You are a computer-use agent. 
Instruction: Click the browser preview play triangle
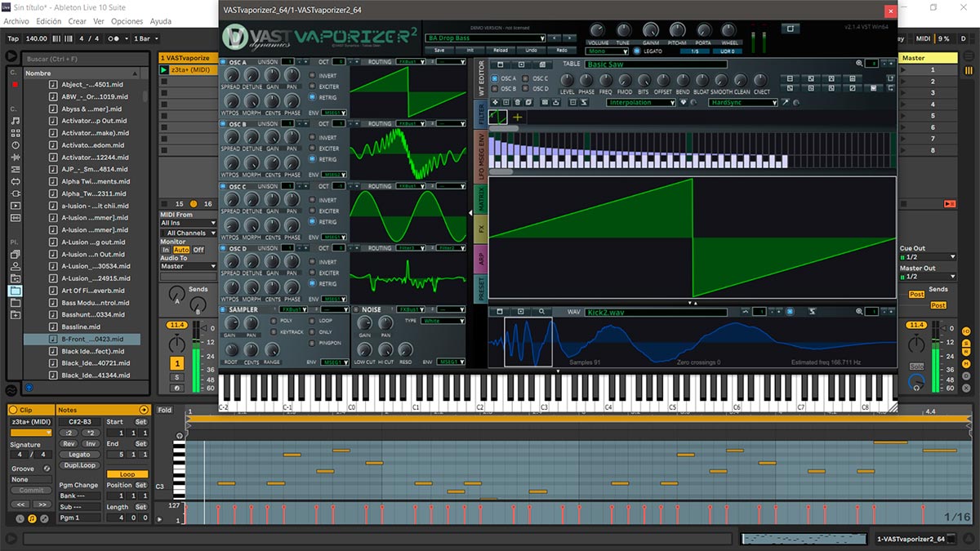point(11,56)
